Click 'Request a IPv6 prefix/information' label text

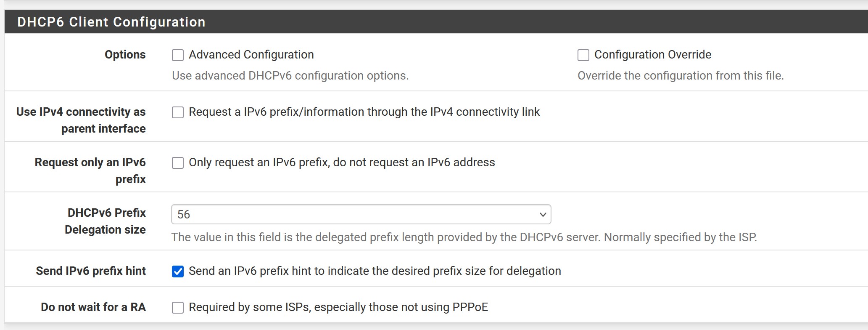pos(364,112)
